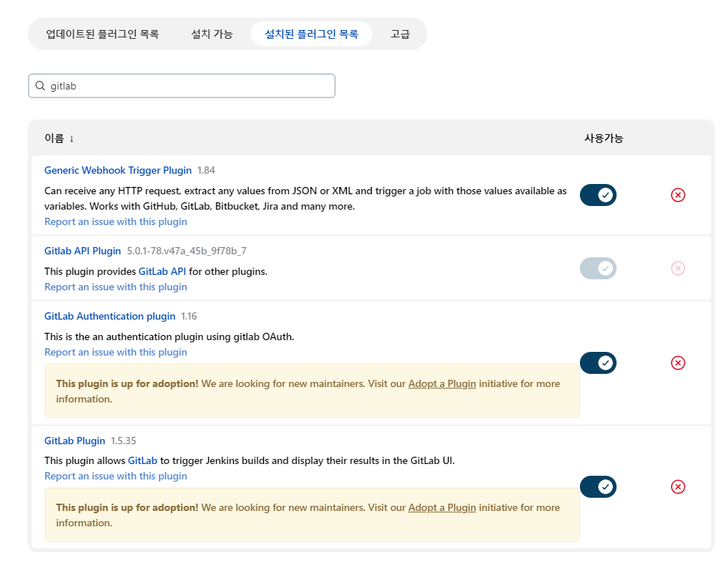Open Generic Webhook Trigger Plugin link
Screen dimensions: 728x563
pyautogui.click(x=118, y=170)
